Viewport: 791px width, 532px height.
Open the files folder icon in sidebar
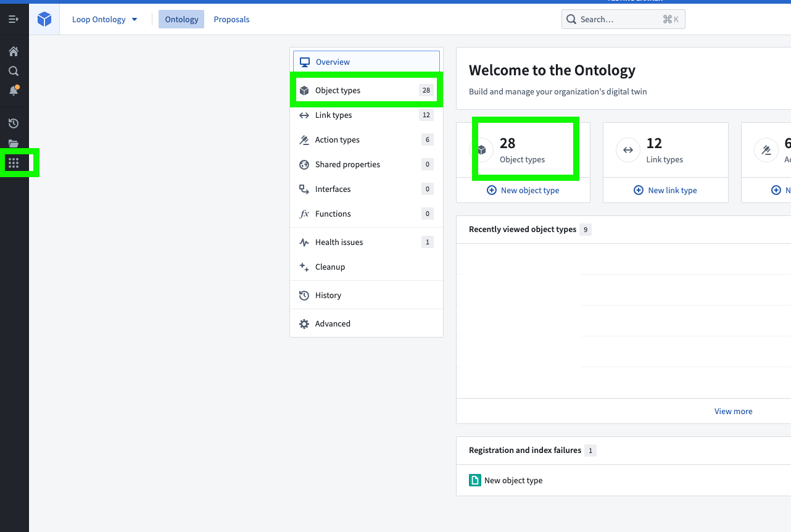14,144
